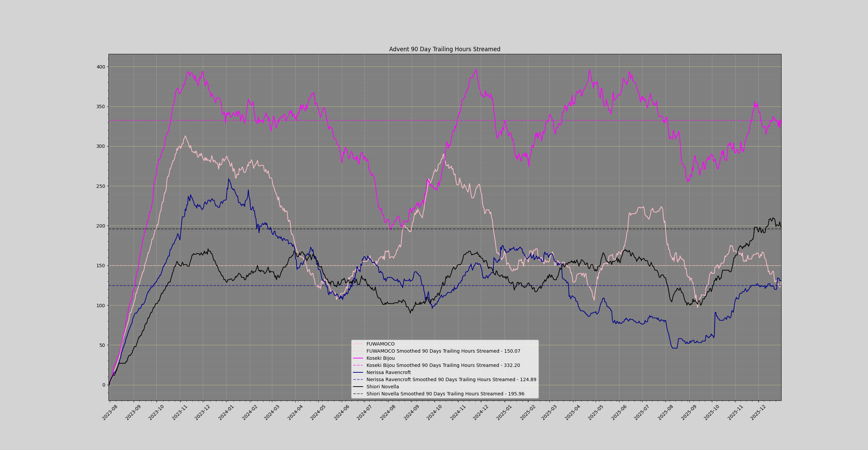Click the 0 y-axis tick label
Screen dimensions: 868x450
tap(104, 385)
